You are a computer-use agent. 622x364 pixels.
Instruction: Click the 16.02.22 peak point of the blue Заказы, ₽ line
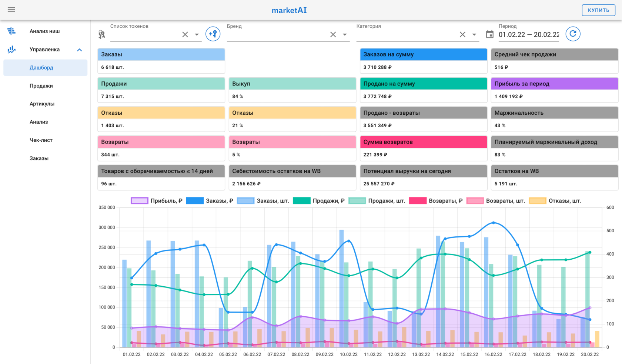(494, 223)
